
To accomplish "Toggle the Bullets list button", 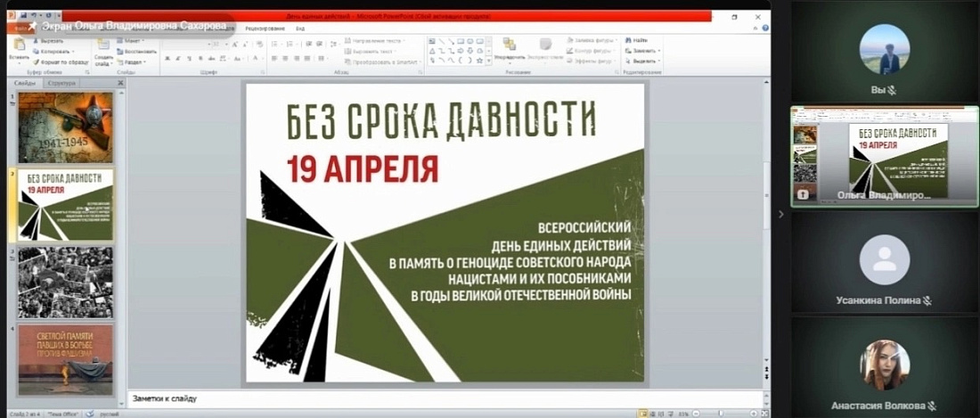I will [x=274, y=45].
